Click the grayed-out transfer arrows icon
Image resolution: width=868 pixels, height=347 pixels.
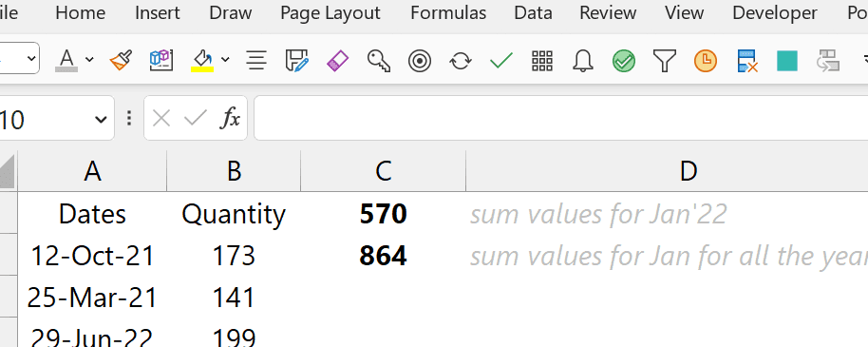[x=828, y=61]
